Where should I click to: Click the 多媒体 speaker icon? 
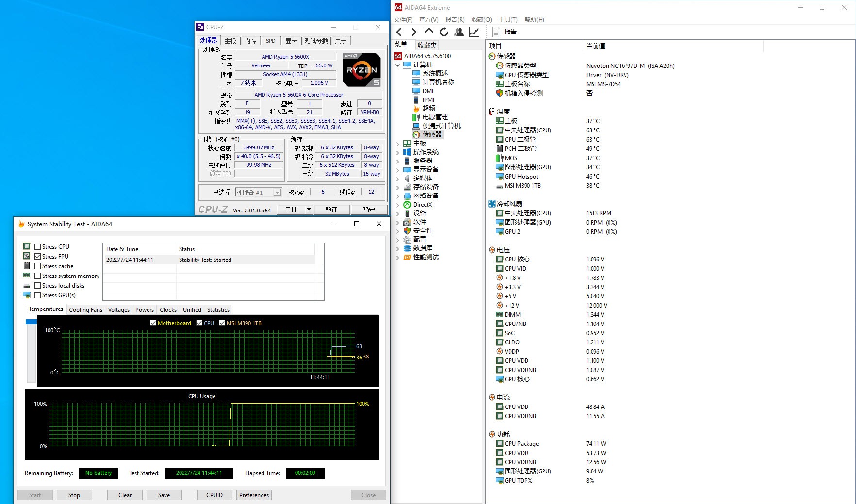[x=407, y=178]
